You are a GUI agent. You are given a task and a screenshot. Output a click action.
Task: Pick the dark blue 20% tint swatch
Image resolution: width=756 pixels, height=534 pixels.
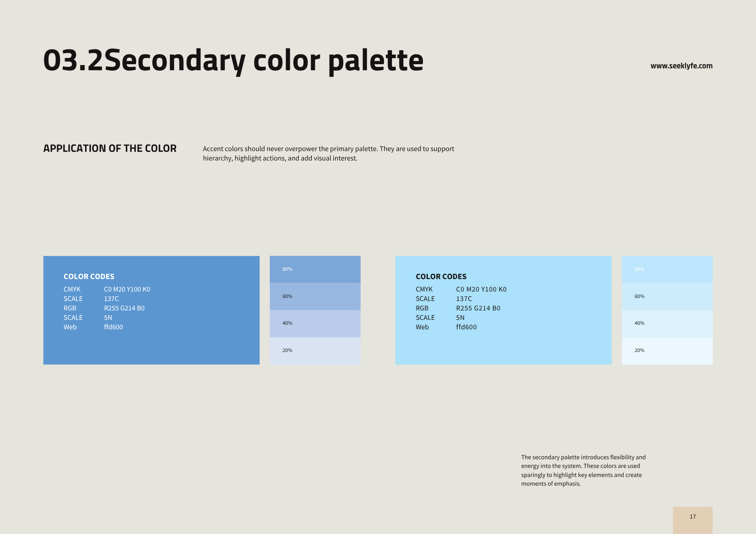[x=315, y=351]
